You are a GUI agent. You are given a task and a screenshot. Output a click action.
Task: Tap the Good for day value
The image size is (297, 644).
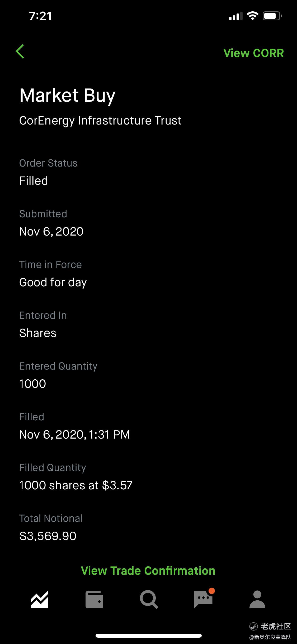click(53, 283)
